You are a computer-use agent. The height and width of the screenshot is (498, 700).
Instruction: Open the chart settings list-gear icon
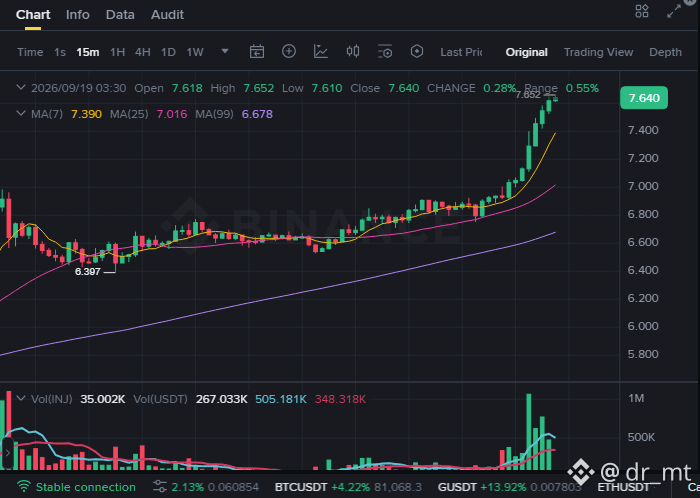[x=385, y=52]
